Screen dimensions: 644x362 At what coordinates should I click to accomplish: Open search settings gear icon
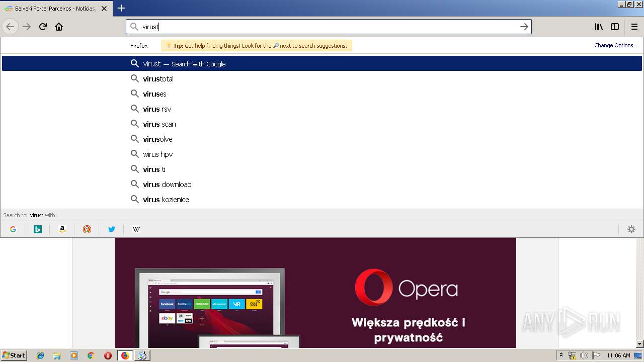631,229
